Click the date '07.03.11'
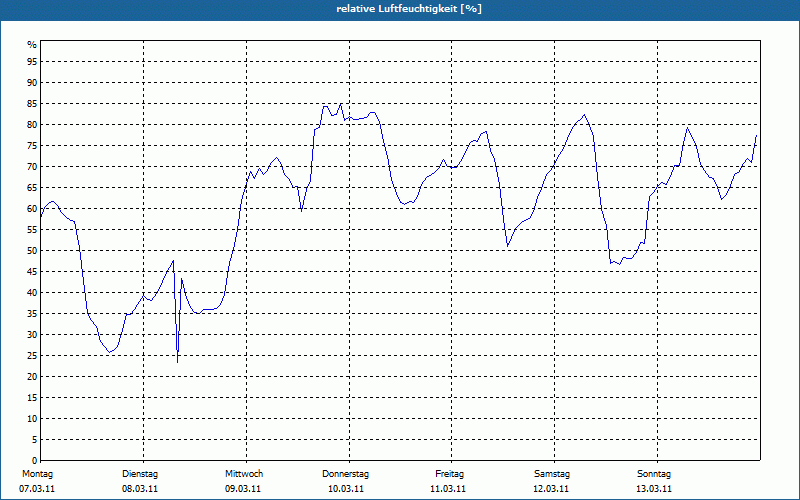Screen dimensions: 800x500 click(37, 489)
